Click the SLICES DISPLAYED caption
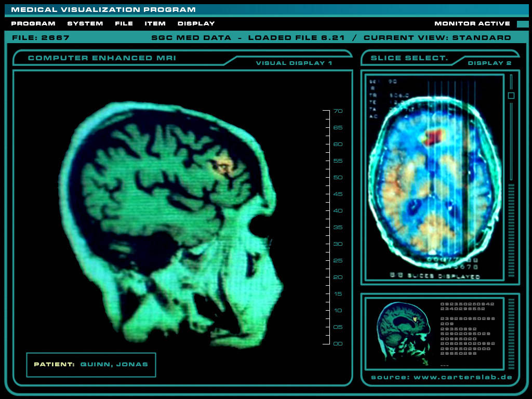 coord(435,276)
